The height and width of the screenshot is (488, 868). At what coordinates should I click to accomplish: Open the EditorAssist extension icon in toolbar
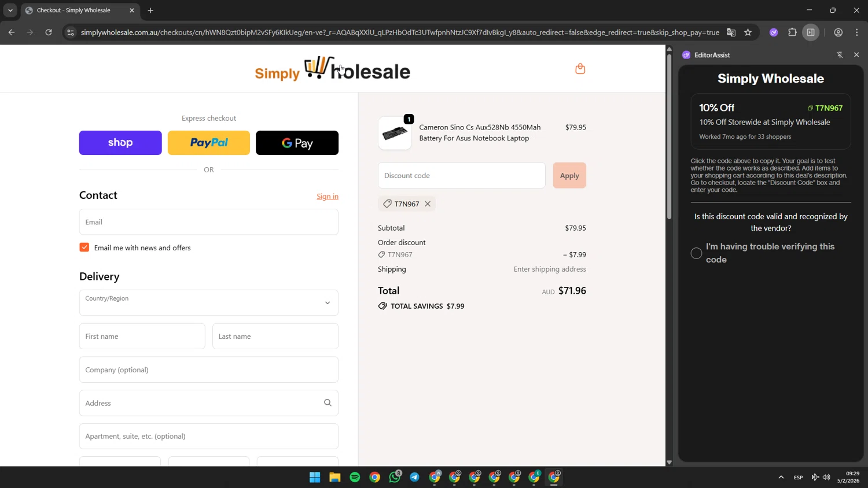[774, 32]
